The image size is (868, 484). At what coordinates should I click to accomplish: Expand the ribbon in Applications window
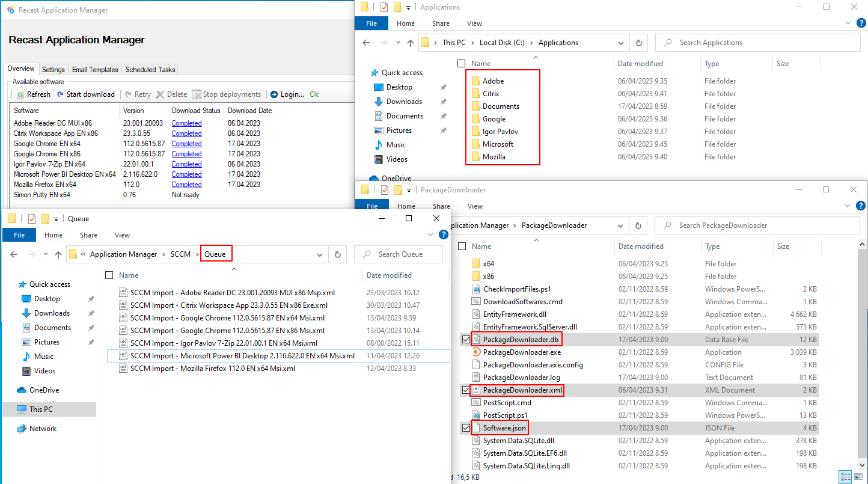(x=849, y=23)
